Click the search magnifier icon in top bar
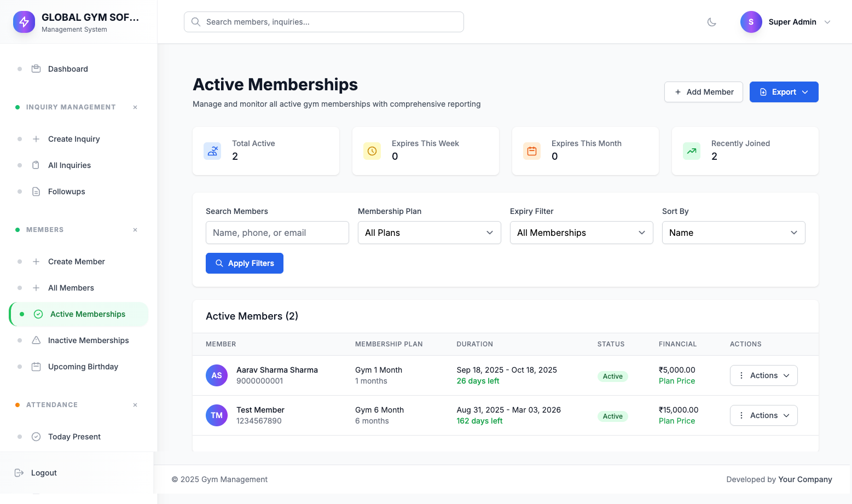 (x=196, y=22)
